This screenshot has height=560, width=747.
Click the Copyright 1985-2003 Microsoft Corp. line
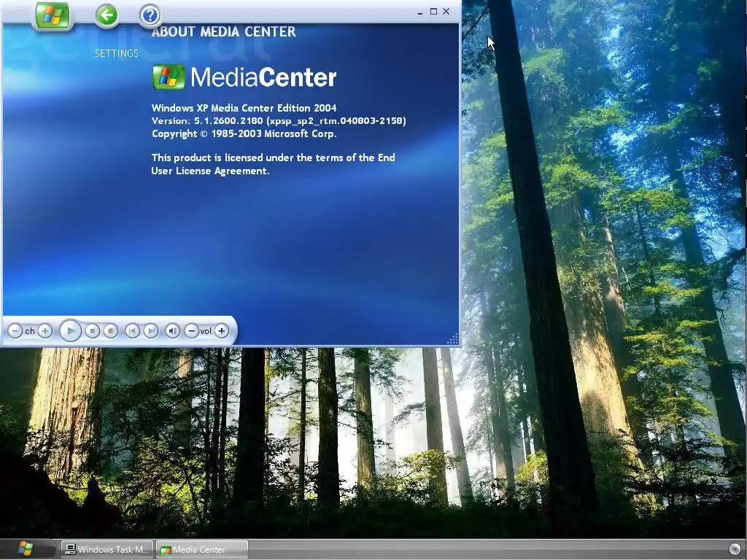[x=244, y=134]
